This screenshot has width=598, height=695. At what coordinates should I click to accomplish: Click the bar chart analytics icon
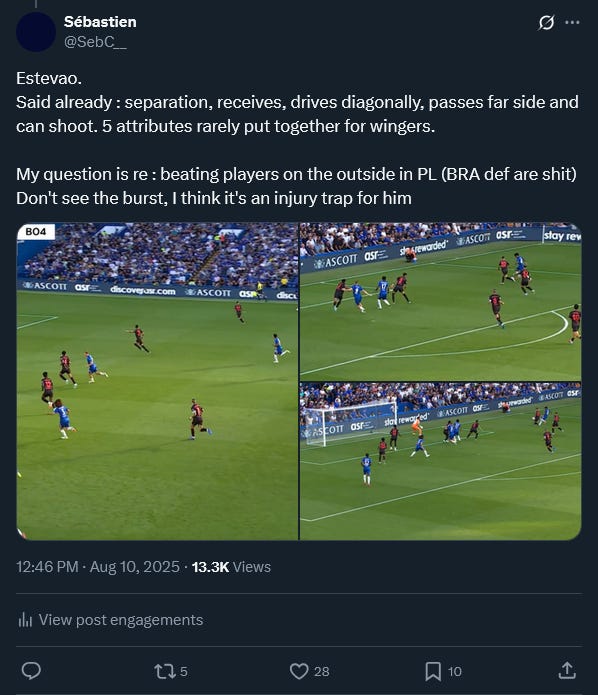[25, 620]
